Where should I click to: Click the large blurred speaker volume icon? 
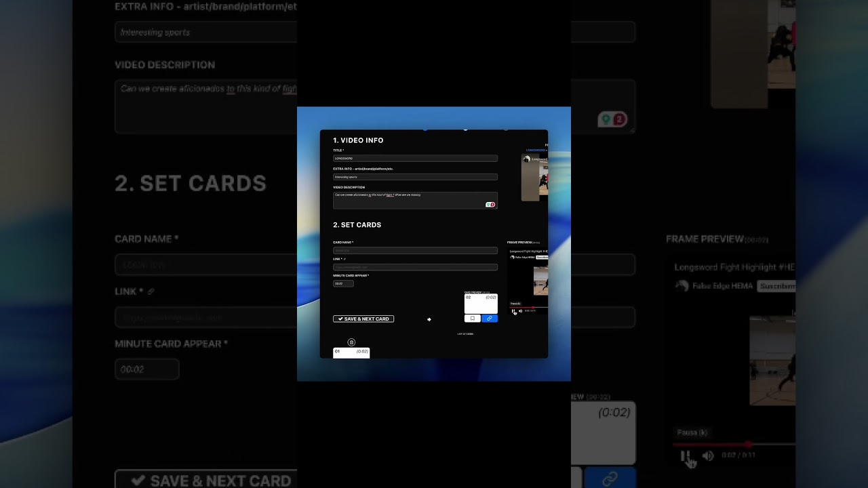click(707, 456)
